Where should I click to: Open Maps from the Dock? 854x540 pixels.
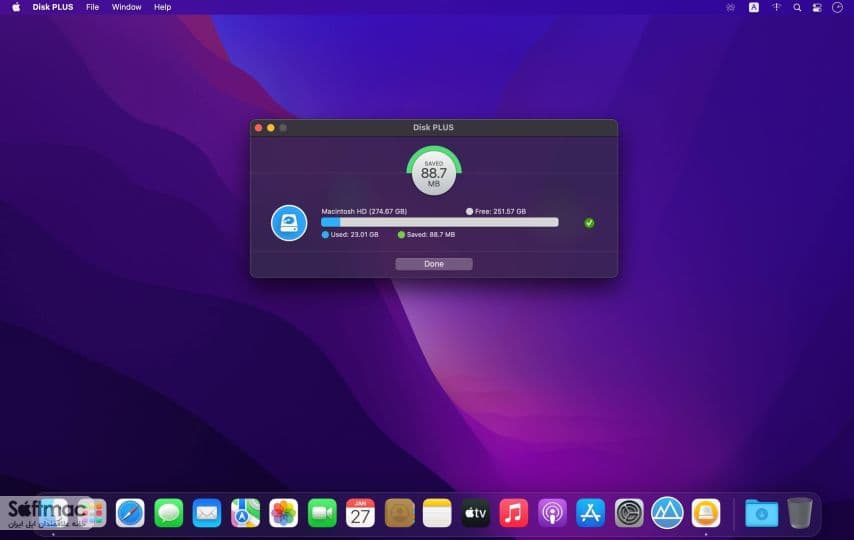(x=245, y=513)
